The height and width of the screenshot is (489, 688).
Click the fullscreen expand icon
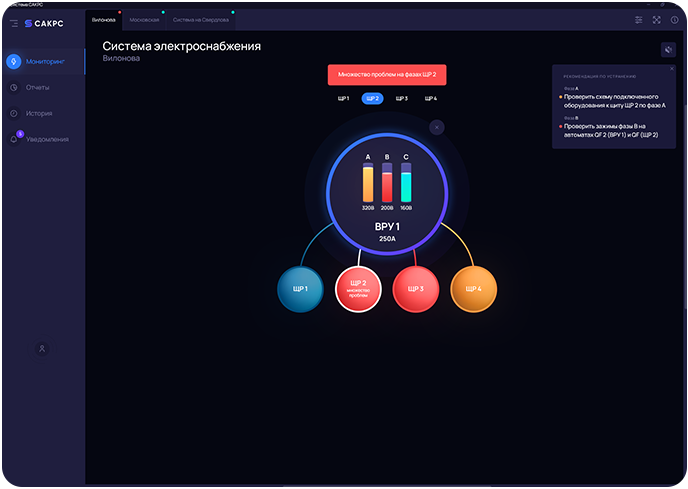(657, 20)
